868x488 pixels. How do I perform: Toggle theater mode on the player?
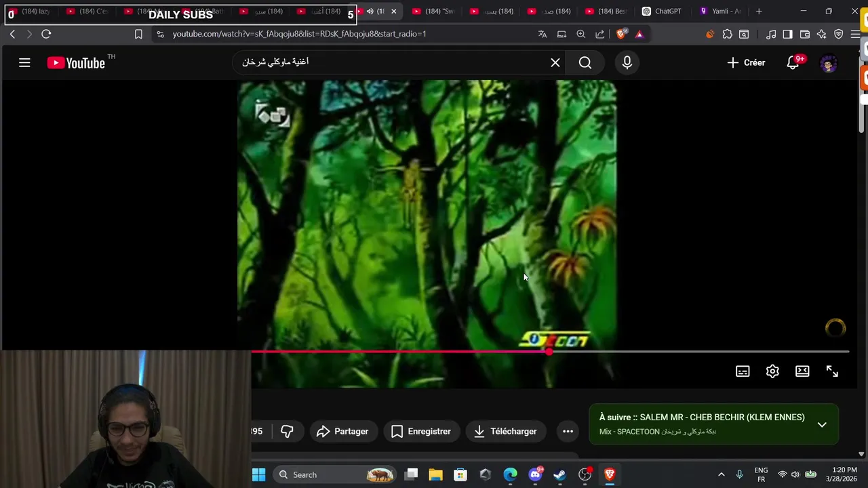802,371
